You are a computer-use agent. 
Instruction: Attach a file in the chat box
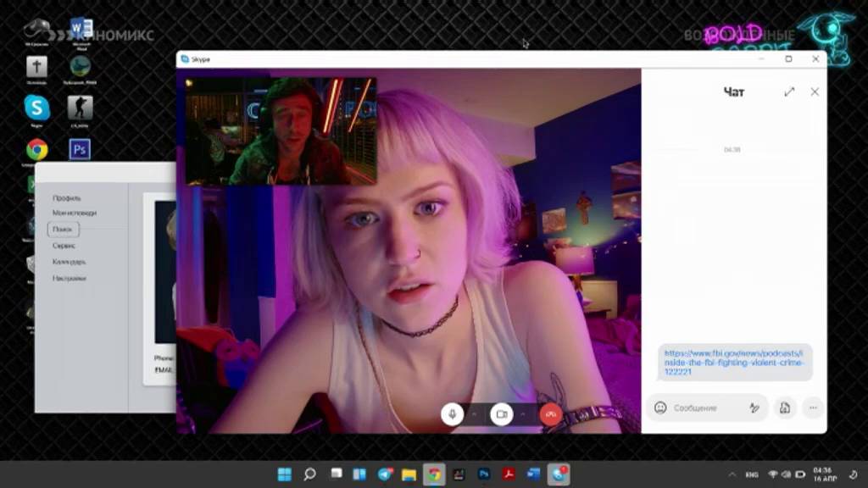[785, 408]
